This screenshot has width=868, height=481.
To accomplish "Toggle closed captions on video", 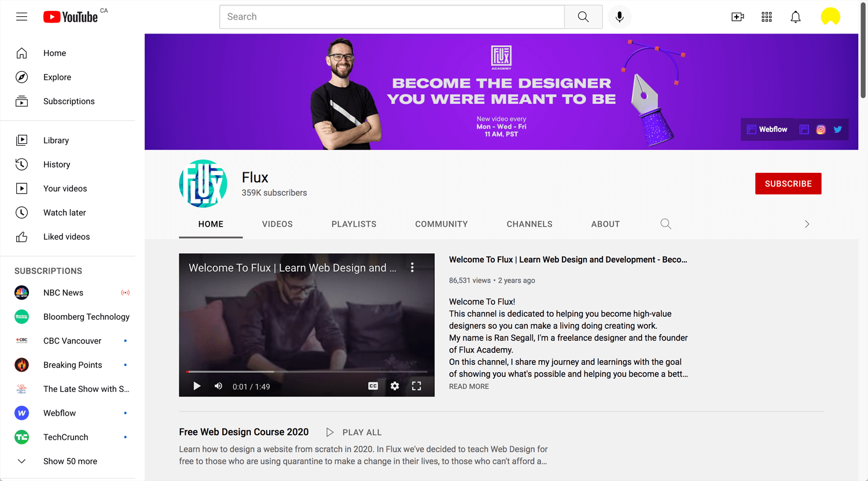I will click(373, 386).
